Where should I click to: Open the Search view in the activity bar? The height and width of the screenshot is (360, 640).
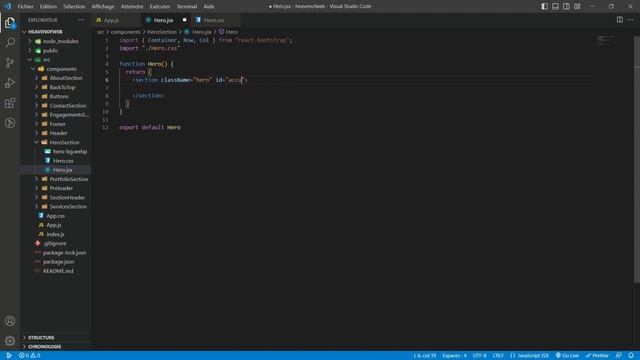[10, 42]
